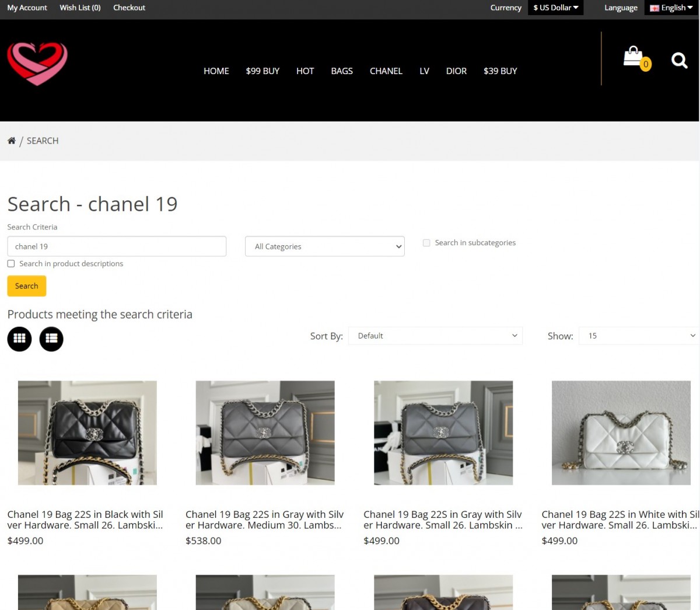Open the Show 15 items dropdown
The height and width of the screenshot is (610, 700).
click(639, 336)
